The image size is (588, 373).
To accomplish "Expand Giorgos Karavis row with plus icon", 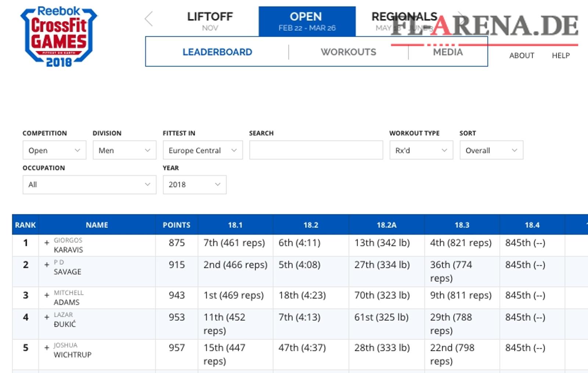I will 47,243.
